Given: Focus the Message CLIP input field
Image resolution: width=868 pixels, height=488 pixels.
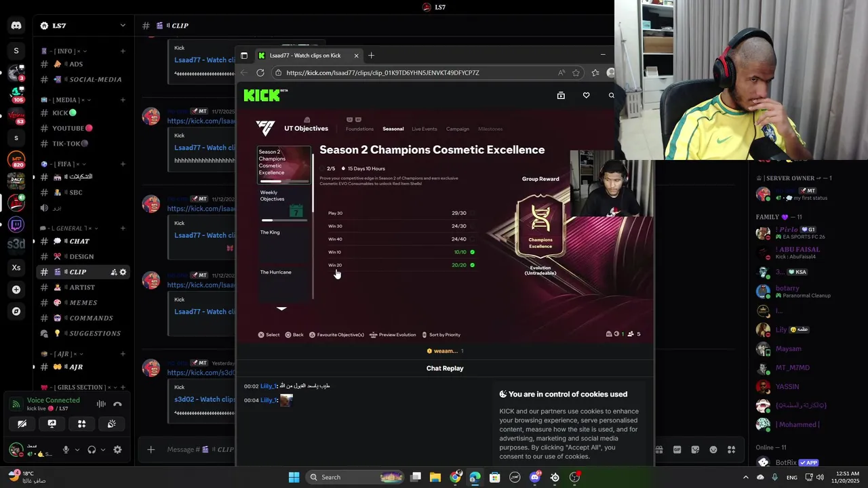Looking at the screenshot, I should pyautogui.click(x=200, y=449).
